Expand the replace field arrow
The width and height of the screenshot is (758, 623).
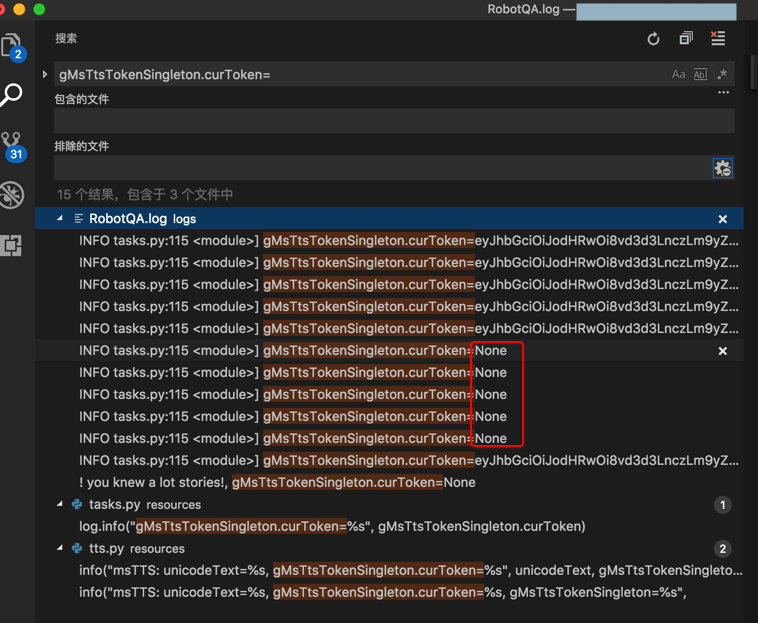click(44, 74)
